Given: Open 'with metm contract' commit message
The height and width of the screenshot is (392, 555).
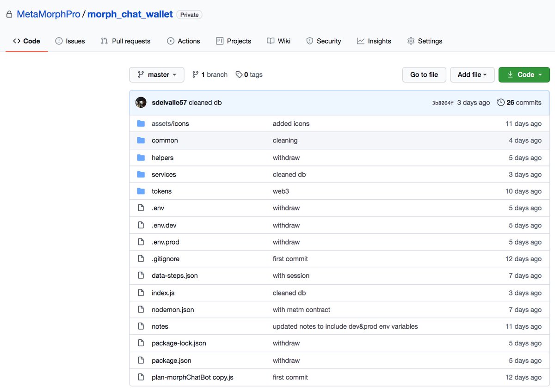Looking at the screenshot, I should click(x=302, y=310).
